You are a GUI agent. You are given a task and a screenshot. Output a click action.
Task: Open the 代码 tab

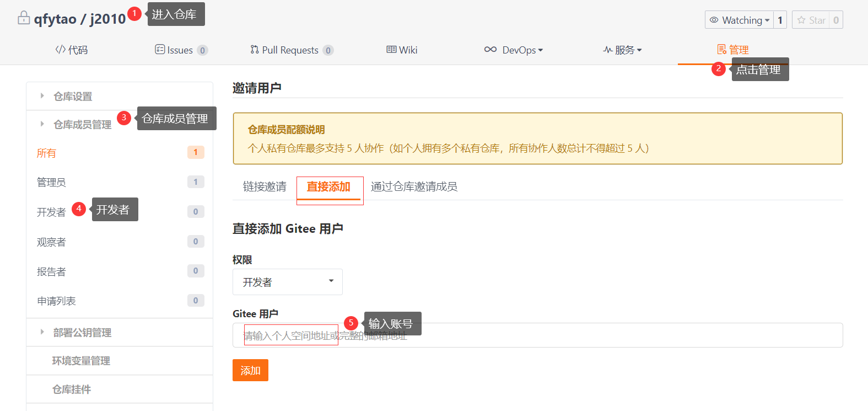(72, 50)
